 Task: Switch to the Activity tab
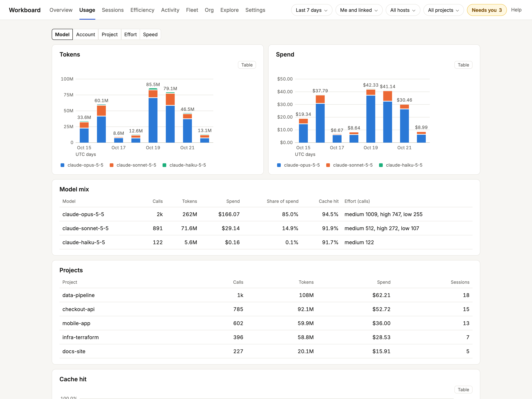pyautogui.click(x=170, y=10)
